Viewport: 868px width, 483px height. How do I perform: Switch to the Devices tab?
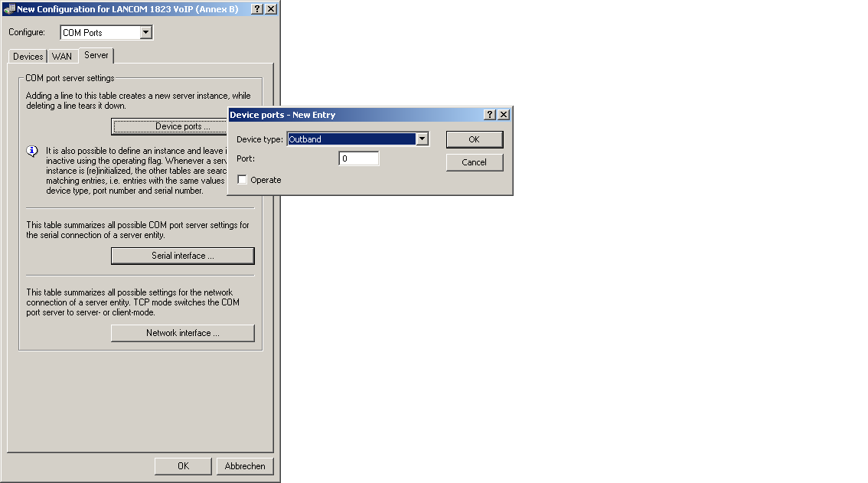(28, 57)
